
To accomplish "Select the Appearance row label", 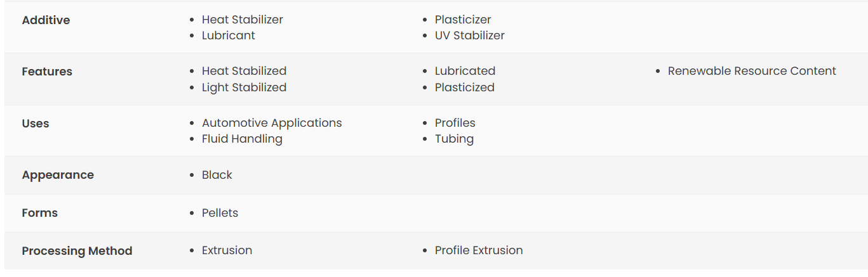I will tap(58, 175).
